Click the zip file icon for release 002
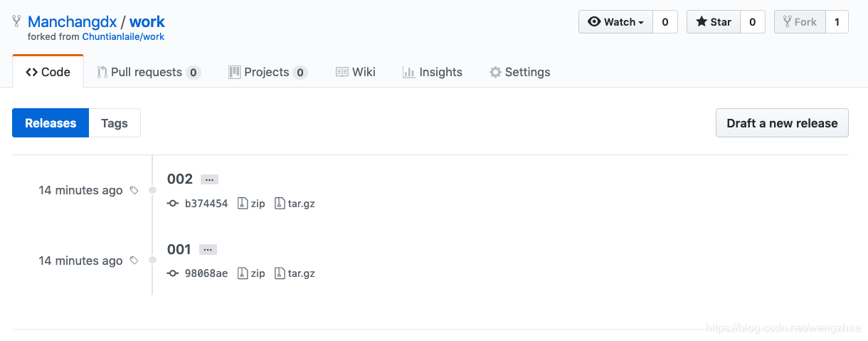The image size is (868, 341). [243, 204]
